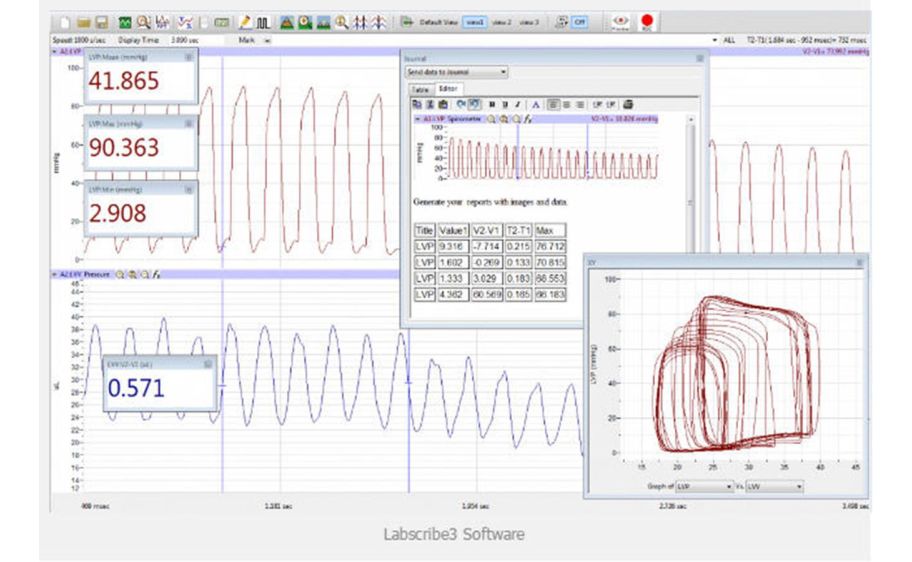Click the fx function icon on LVV Pressure channel
912x562 pixels.
point(157,273)
